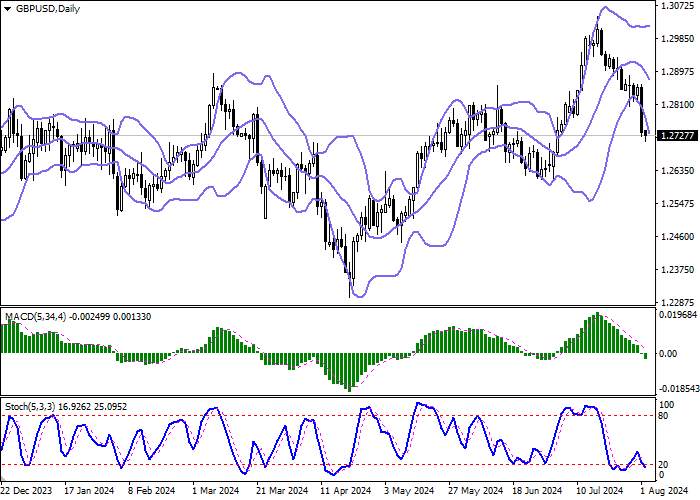Select the 1.24600 price scale label
Image resolution: width=700 pixels, height=500 pixels.
(678, 237)
